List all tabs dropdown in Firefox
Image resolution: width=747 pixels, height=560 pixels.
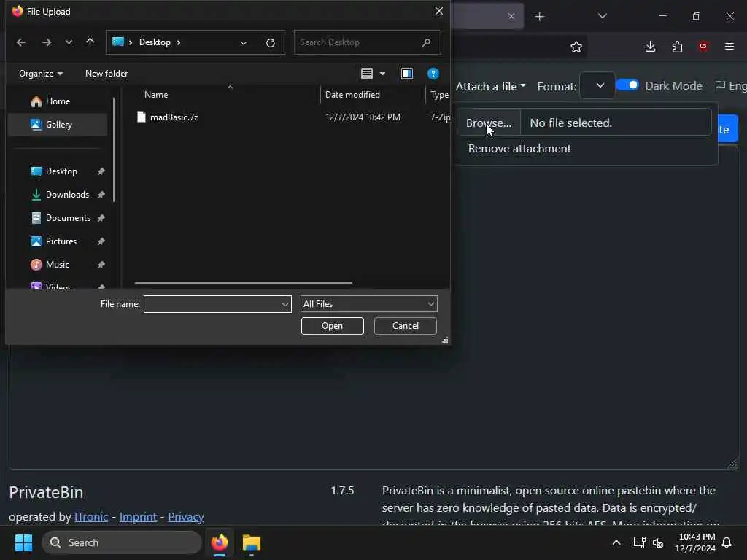(x=602, y=16)
